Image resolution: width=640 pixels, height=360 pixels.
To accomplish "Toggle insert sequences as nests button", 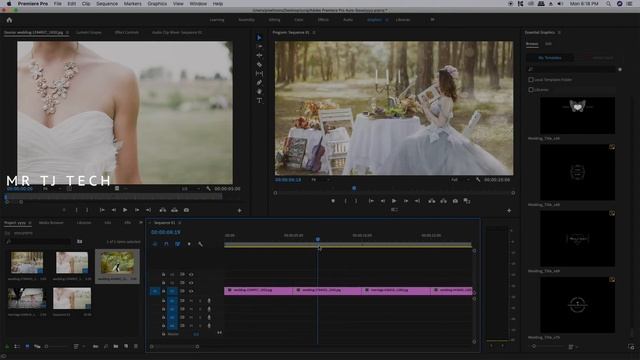I will [155, 244].
